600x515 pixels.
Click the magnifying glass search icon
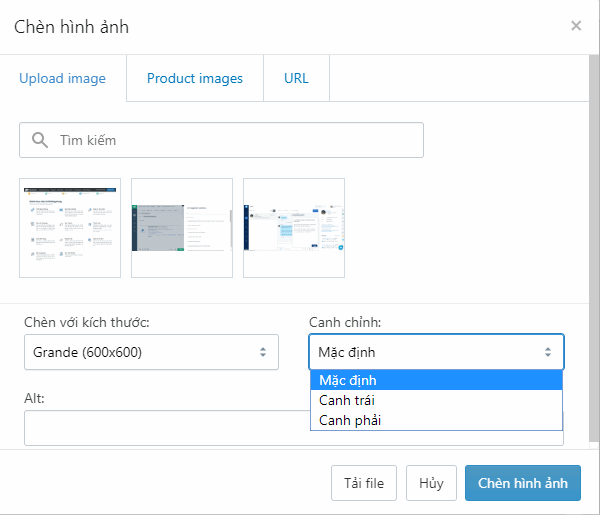(x=40, y=140)
